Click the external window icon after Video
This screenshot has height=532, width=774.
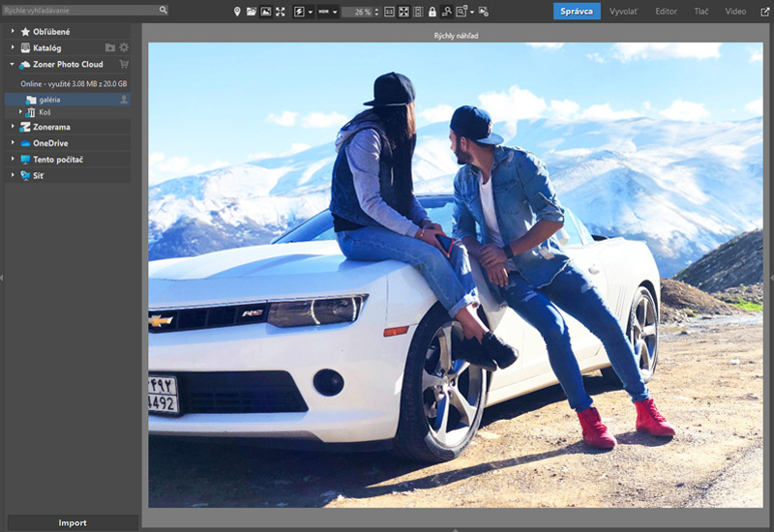point(764,12)
